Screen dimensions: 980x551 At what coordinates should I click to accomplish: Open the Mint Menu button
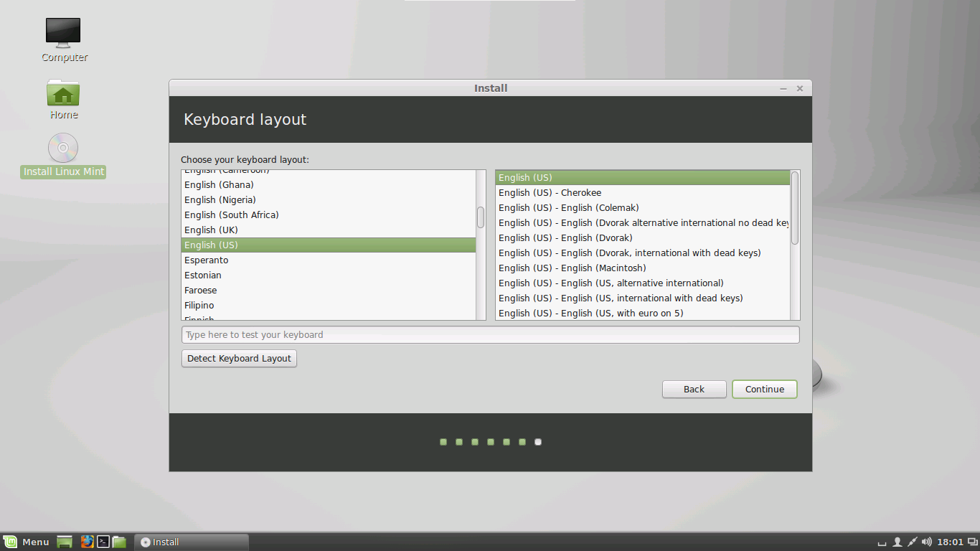(x=27, y=542)
